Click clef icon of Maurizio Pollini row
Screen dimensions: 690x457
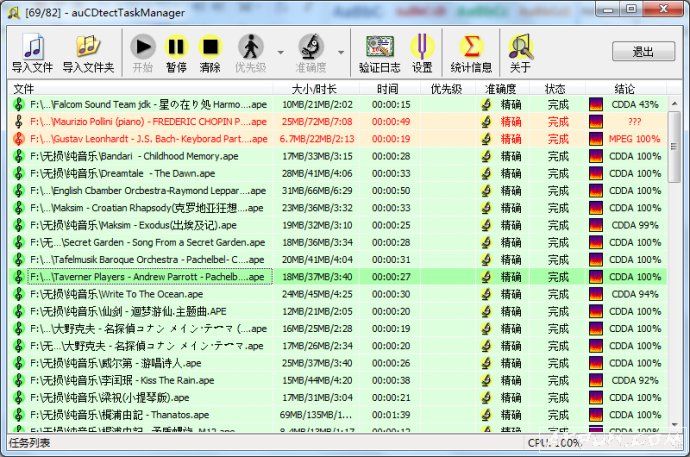(x=18, y=122)
